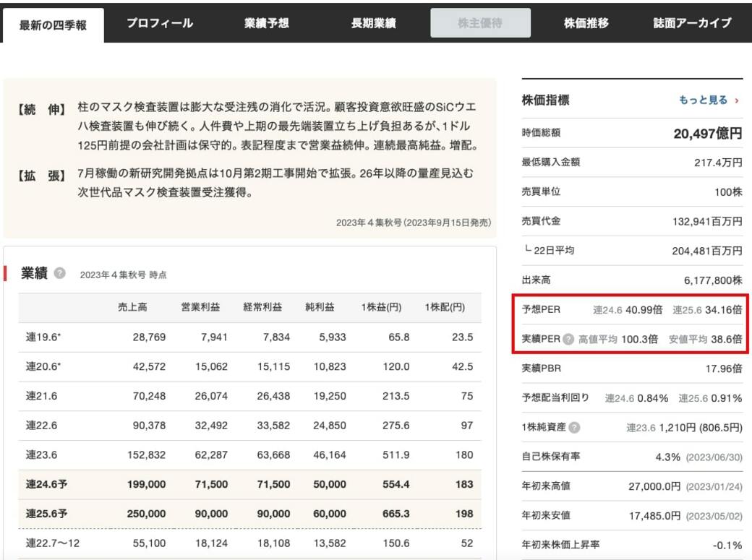Switch to the 誌面アーカイブ tab
Viewport: 752px width, 560px height.
pos(692,23)
